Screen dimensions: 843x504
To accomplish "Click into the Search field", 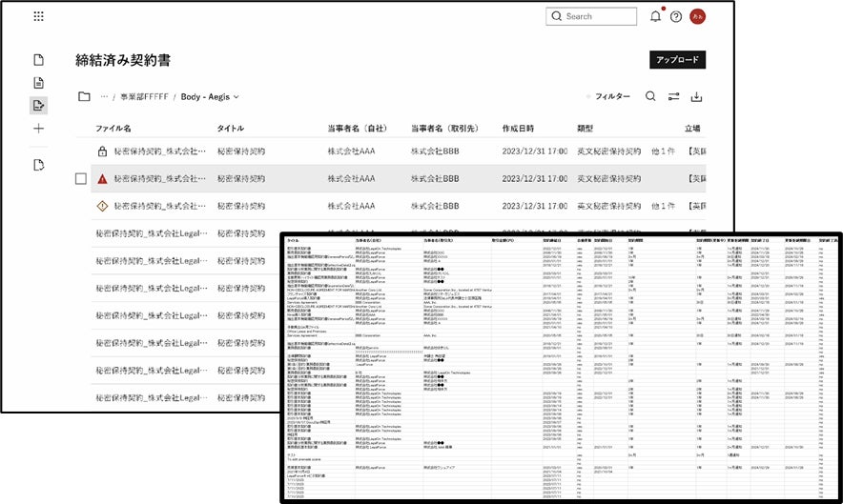I will (x=591, y=16).
